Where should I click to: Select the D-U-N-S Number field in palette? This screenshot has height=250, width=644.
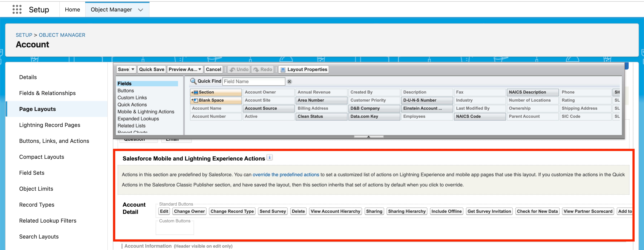tap(427, 100)
